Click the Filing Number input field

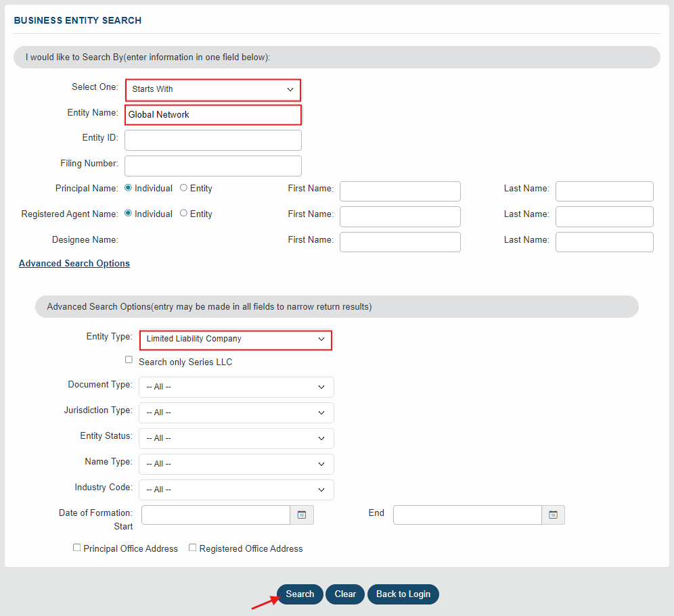212,166
